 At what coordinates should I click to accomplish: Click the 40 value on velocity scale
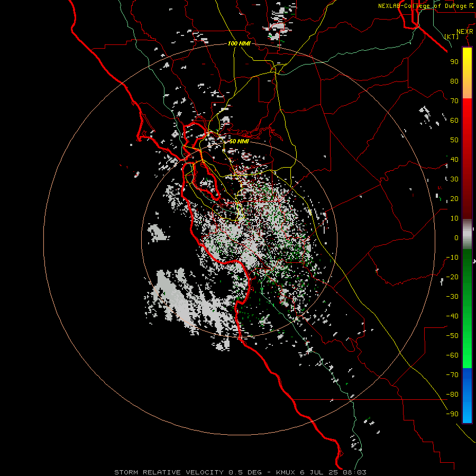coord(454,159)
